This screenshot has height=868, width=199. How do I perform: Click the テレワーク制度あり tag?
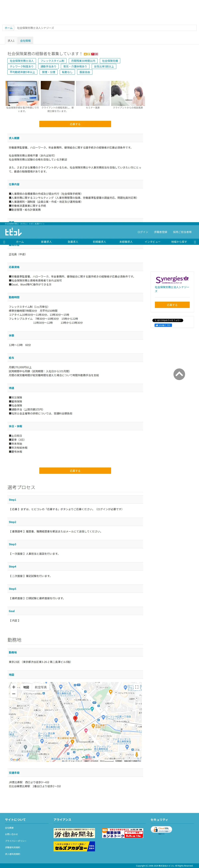pos(22,66)
